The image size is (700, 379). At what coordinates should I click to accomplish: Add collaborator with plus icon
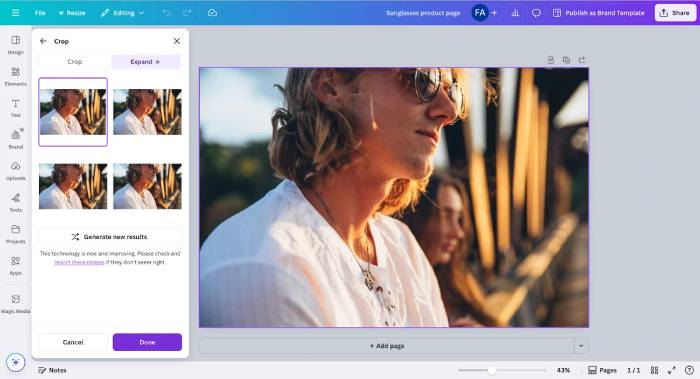(494, 13)
